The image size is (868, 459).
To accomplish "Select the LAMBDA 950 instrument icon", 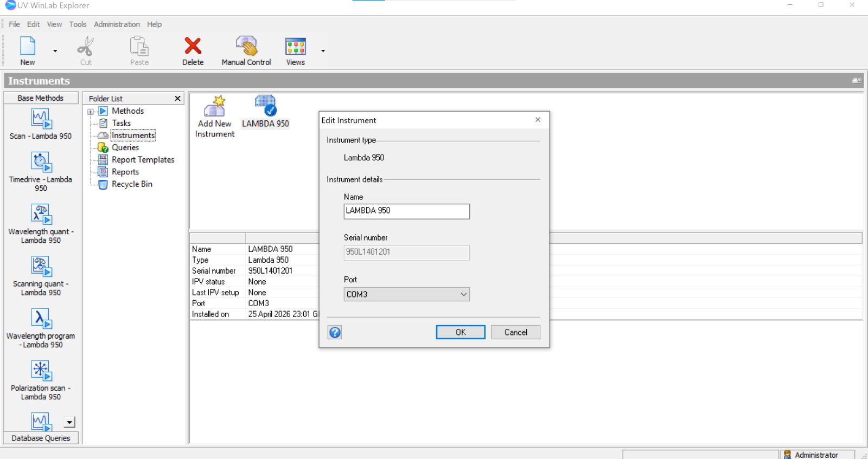I will click(x=265, y=106).
